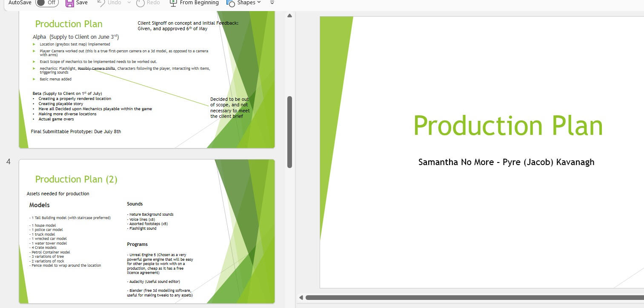Click the horizontal scrollbar left arrow
Screen dimensions: 644x308
pos(301,297)
